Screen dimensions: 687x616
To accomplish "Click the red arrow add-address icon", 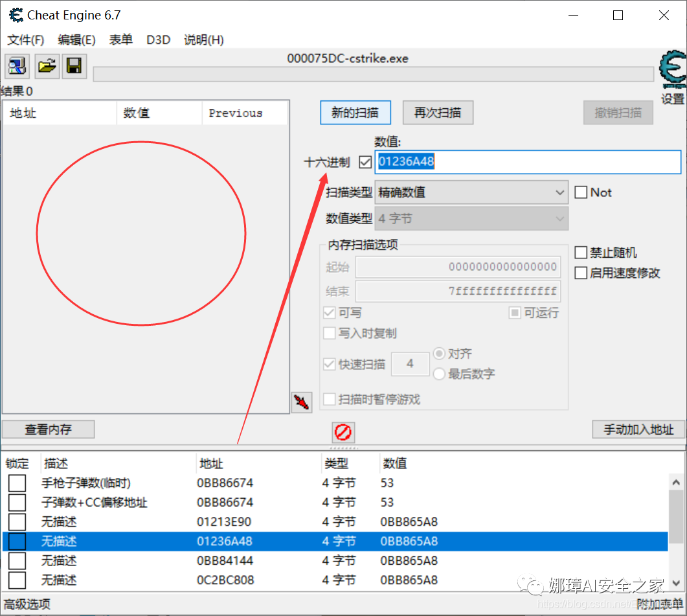I will click(x=302, y=402).
